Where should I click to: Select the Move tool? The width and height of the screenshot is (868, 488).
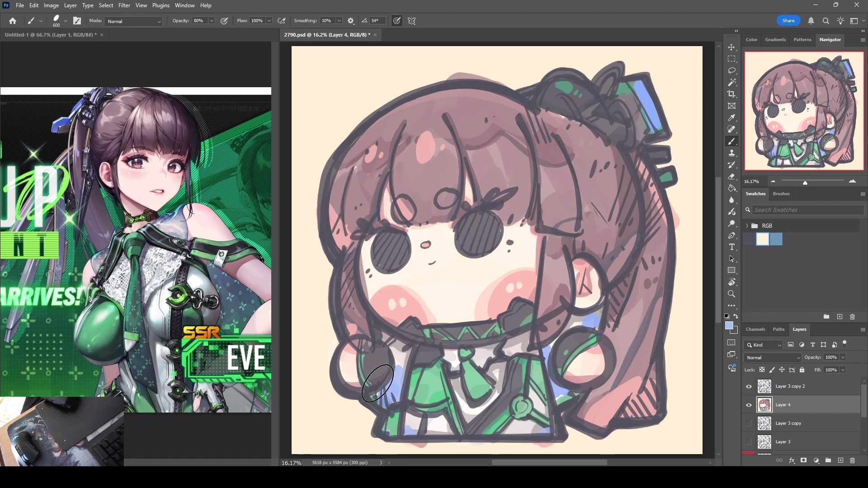[x=731, y=47]
